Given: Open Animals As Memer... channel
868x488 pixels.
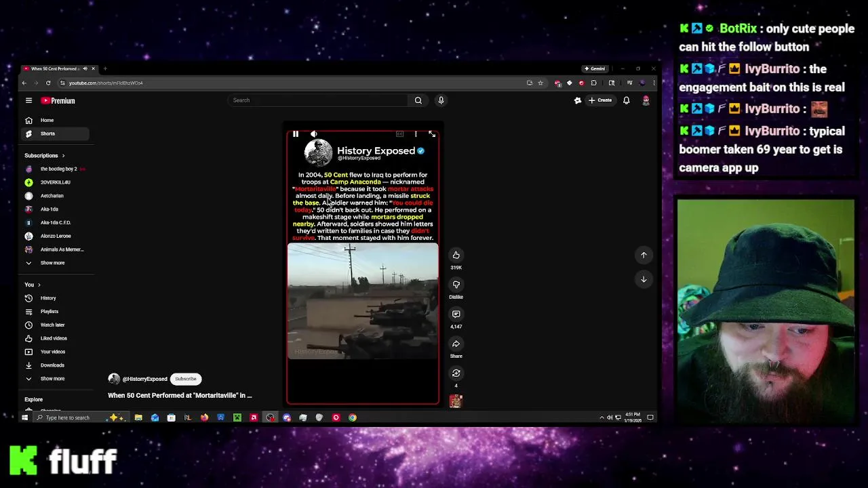Looking at the screenshot, I should coord(54,249).
